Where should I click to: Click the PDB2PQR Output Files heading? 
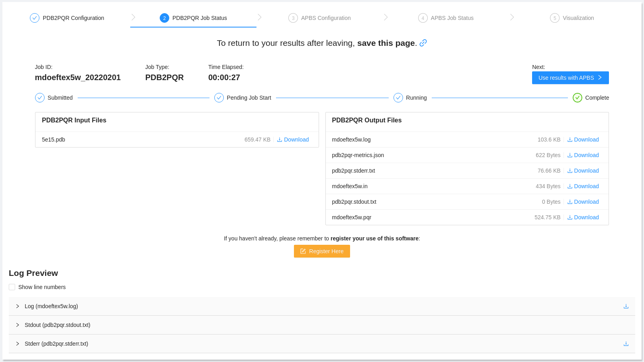367,120
